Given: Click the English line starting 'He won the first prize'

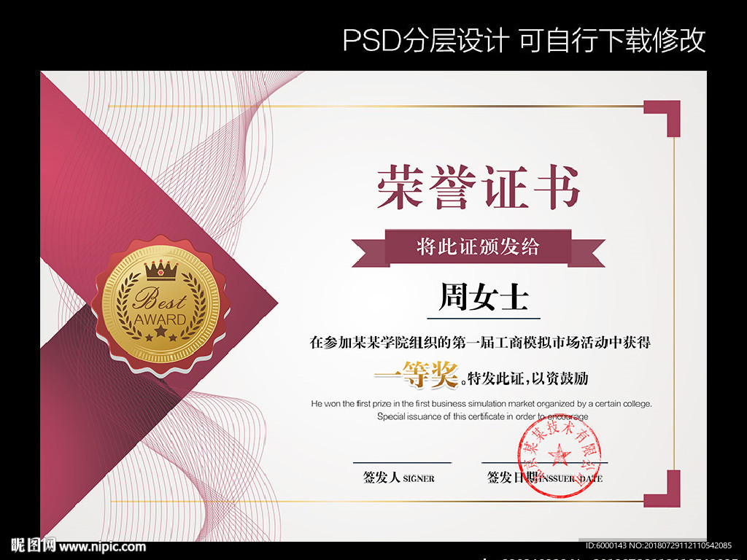Looking at the screenshot, I should [x=481, y=403].
